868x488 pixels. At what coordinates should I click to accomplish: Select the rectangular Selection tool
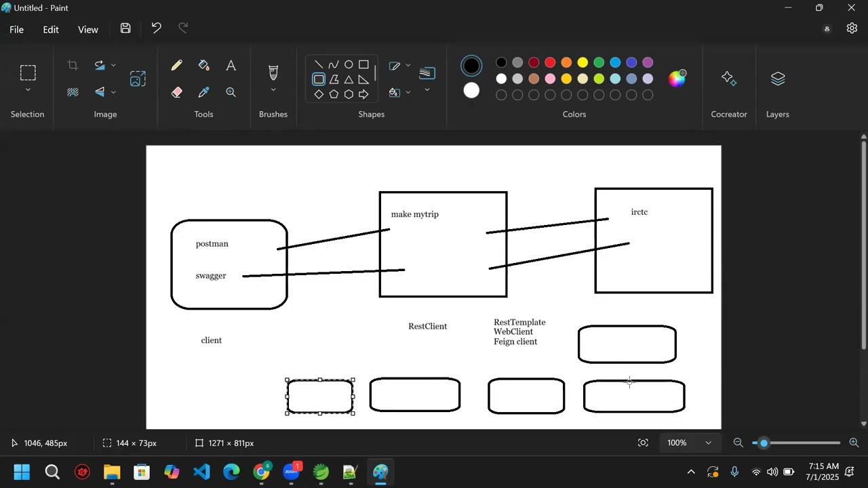click(28, 73)
